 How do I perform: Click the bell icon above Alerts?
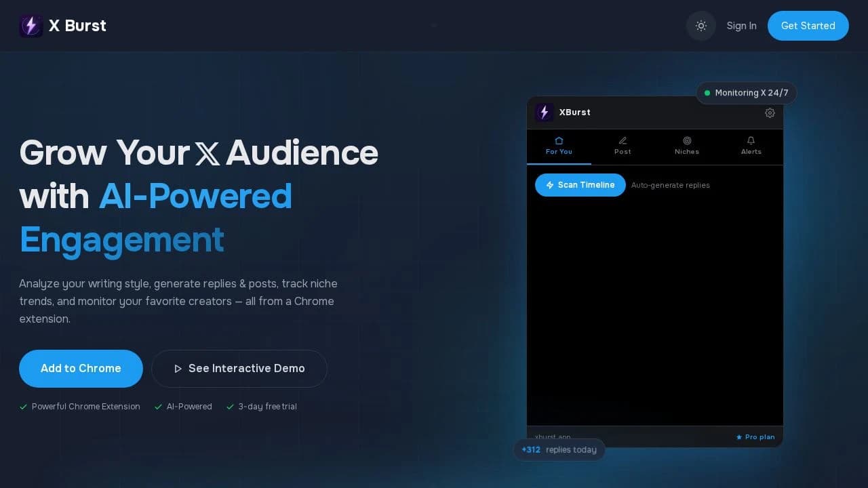(751, 140)
